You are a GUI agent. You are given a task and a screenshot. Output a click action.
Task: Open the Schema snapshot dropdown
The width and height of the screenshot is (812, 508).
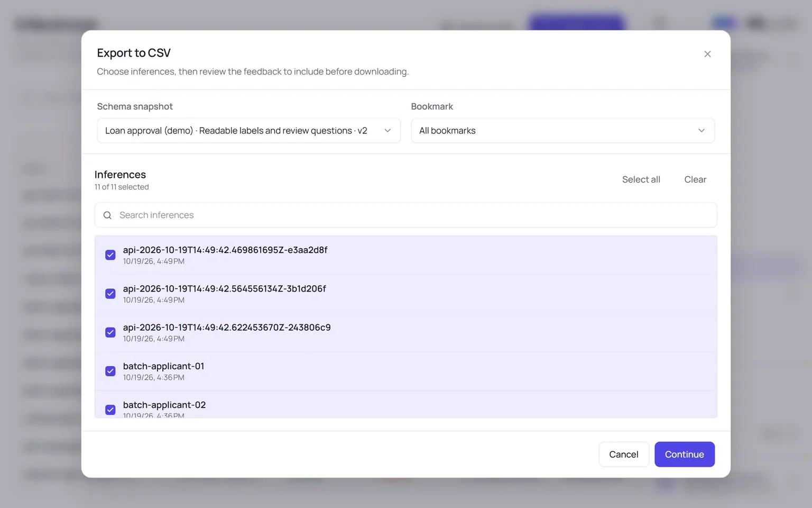coord(248,131)
